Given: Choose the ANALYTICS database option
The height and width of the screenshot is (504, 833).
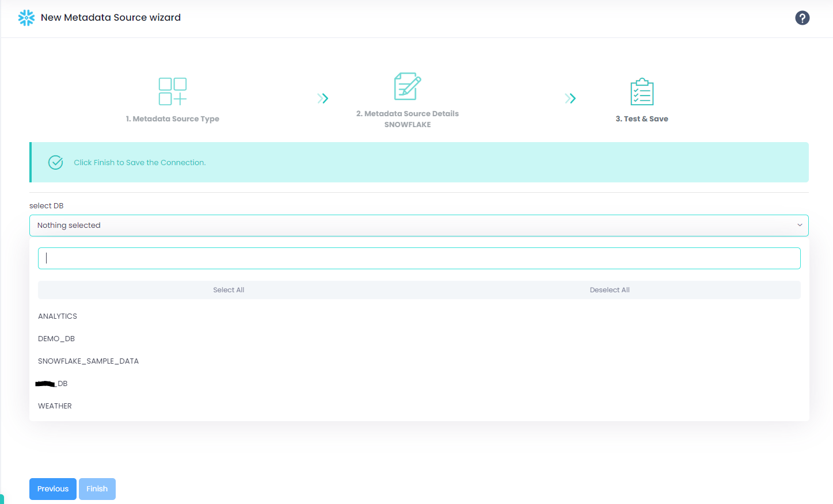Looking at the screenshot, I should (58, 316).
